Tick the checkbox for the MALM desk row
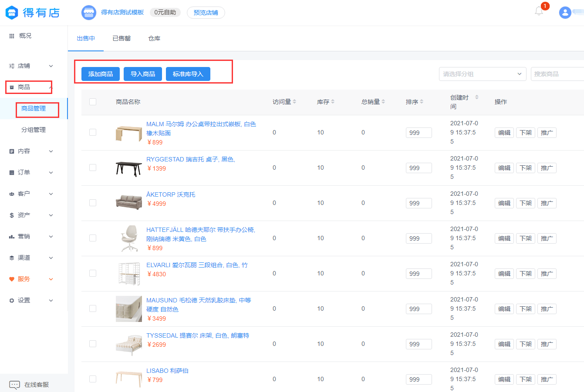 93,132
